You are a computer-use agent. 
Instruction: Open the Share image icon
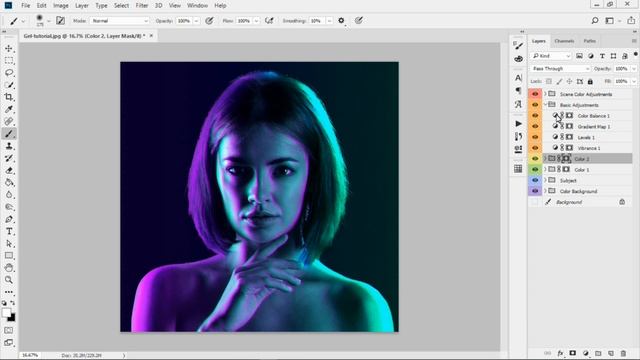click(631, 20)
